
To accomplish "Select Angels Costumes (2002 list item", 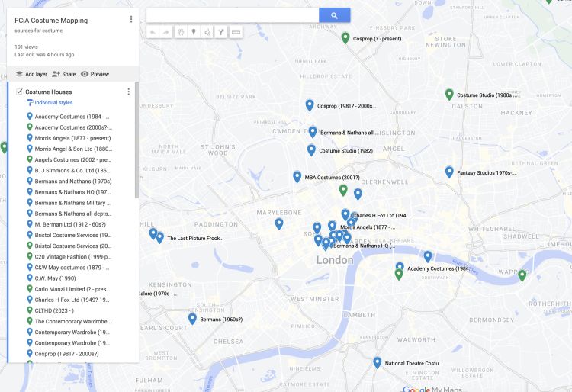I will 69,159.
